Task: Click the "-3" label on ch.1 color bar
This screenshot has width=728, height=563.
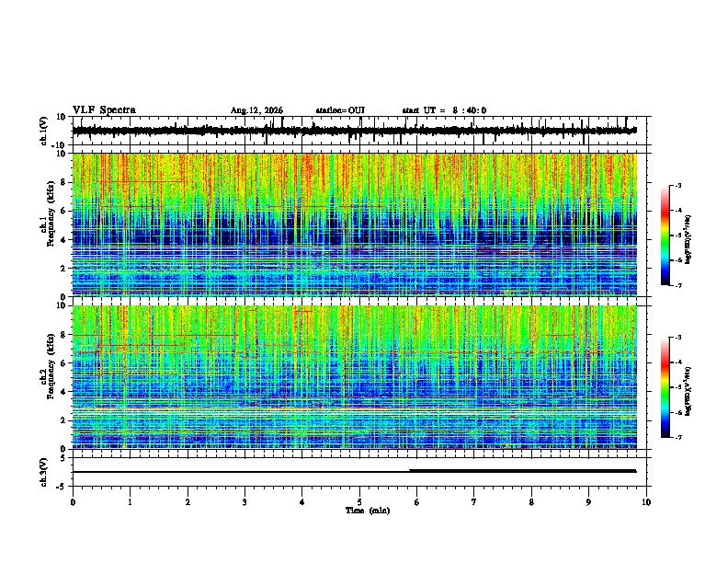Action: coord(678,185)
